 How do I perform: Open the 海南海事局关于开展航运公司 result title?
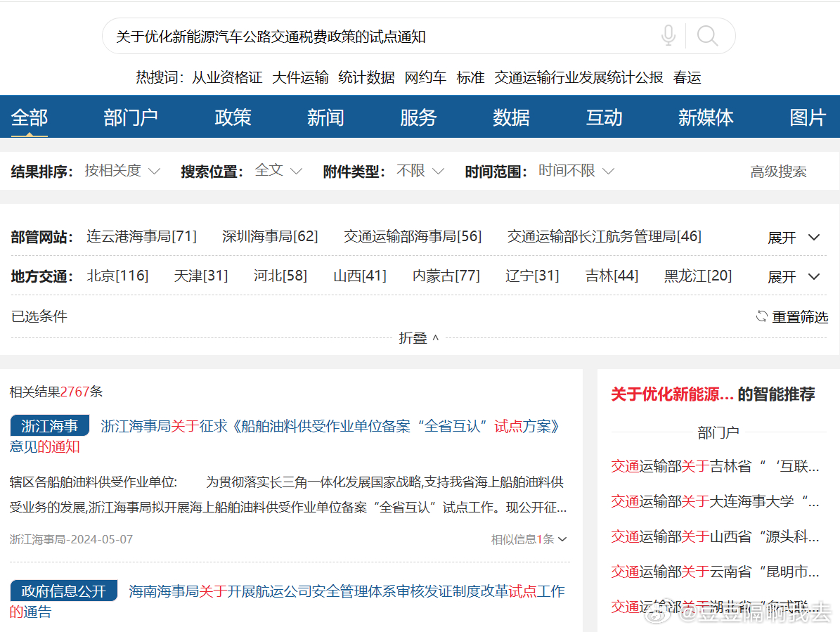347,591
